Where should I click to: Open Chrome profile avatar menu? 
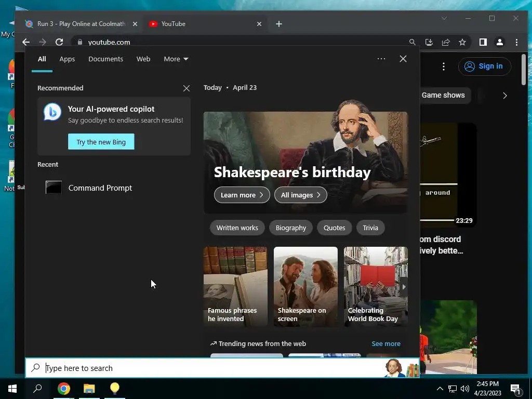499,42
